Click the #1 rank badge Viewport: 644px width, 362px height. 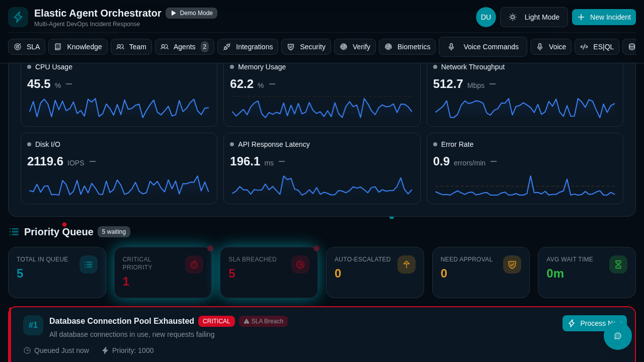[33, 325]
